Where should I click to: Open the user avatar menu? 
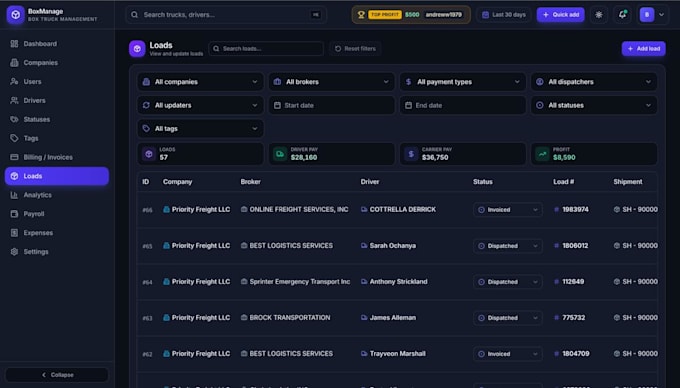tap(647, 15)
